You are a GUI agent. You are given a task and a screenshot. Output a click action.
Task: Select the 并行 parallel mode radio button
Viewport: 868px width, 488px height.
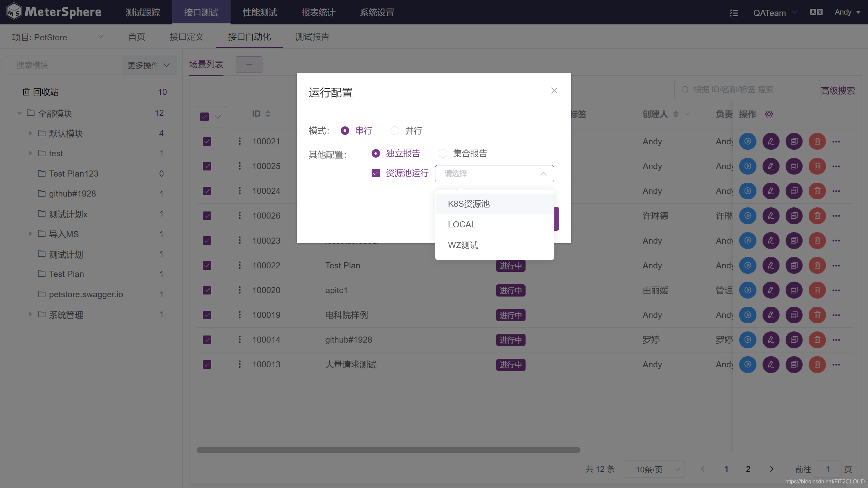pyautogui.click(x=395, y=130)
